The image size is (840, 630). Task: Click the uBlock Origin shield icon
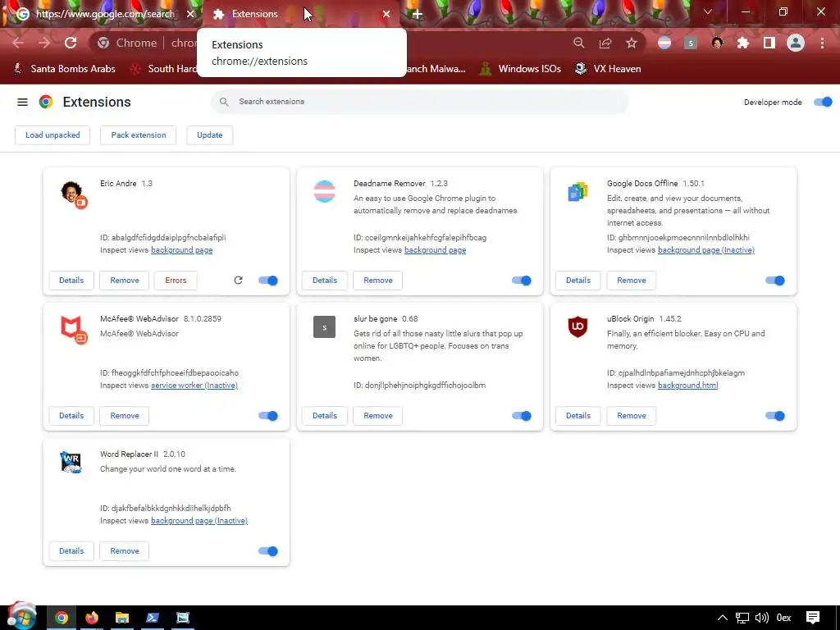pyautogui.click(x=577, y=326)
